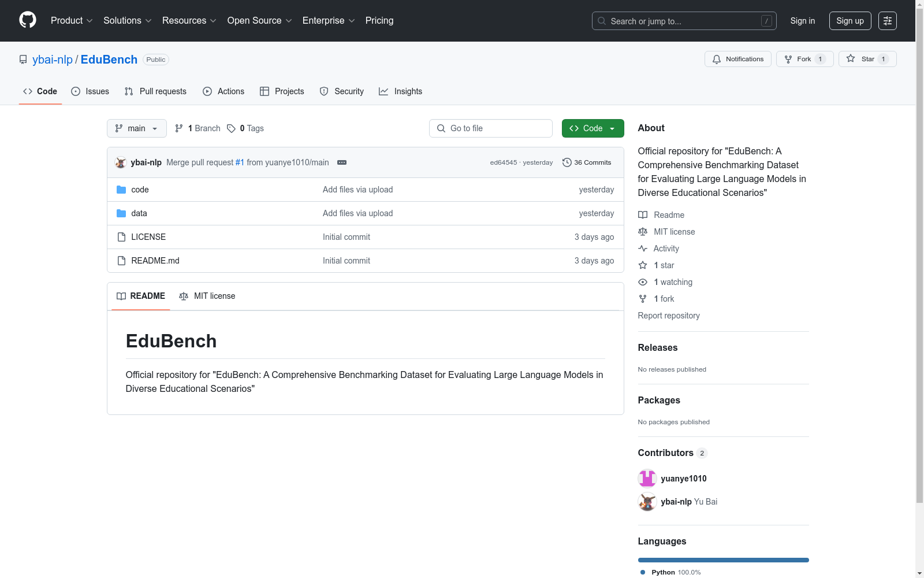
Task: Open yuanye1010 contributor avatar
Action: coord(647,479)
